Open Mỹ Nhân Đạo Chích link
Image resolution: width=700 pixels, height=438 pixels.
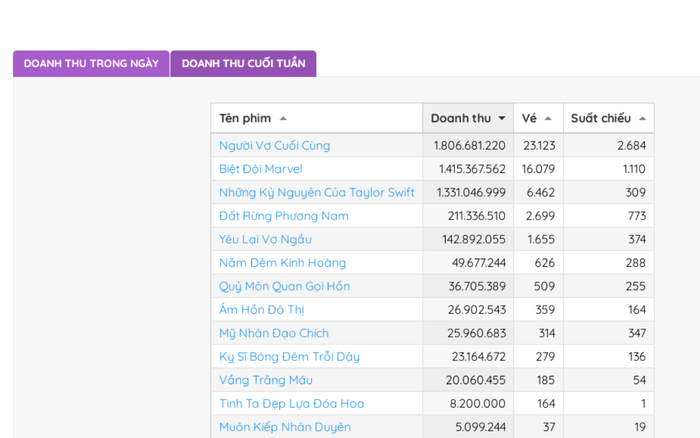pyautogui.click(x=273, y=333)
